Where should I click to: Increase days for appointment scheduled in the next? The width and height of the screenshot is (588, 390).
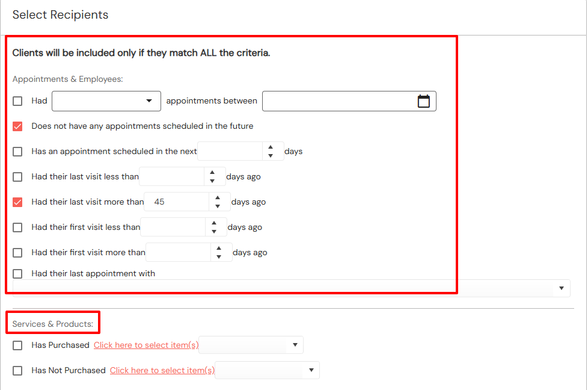(x=274, y=147)
